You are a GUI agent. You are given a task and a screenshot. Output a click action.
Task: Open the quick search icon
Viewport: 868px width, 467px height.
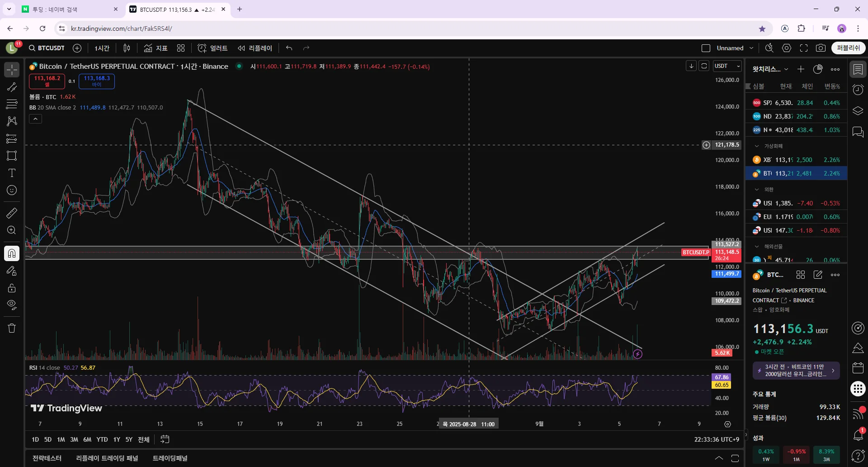pos(769,48)
